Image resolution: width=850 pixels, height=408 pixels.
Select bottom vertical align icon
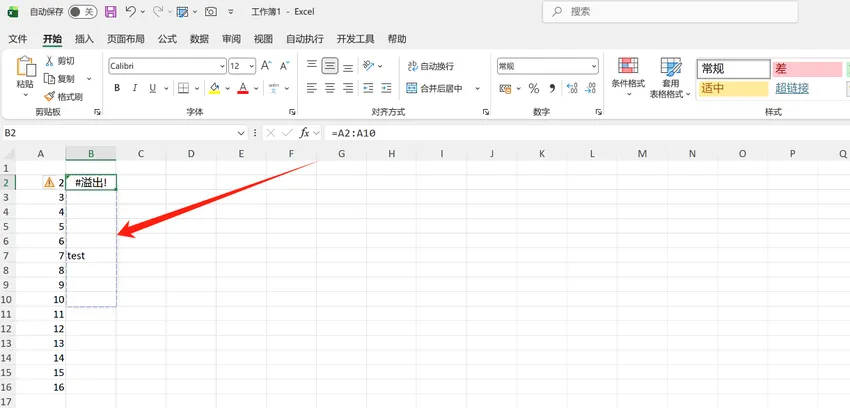pyautogui.click(x=348, y=66)
